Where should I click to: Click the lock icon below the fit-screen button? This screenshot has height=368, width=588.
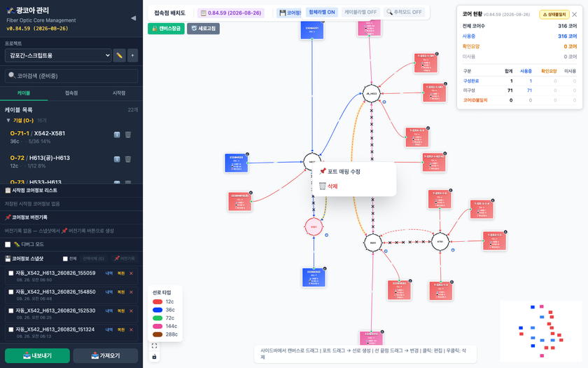click(154, 356)
